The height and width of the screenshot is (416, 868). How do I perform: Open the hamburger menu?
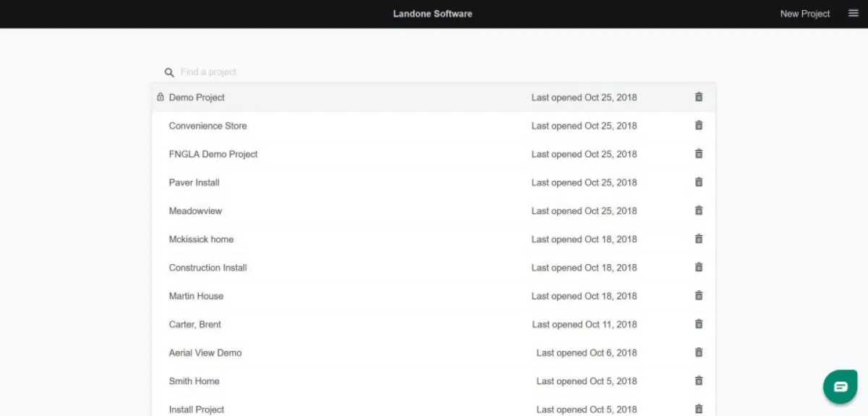(854, 13)
